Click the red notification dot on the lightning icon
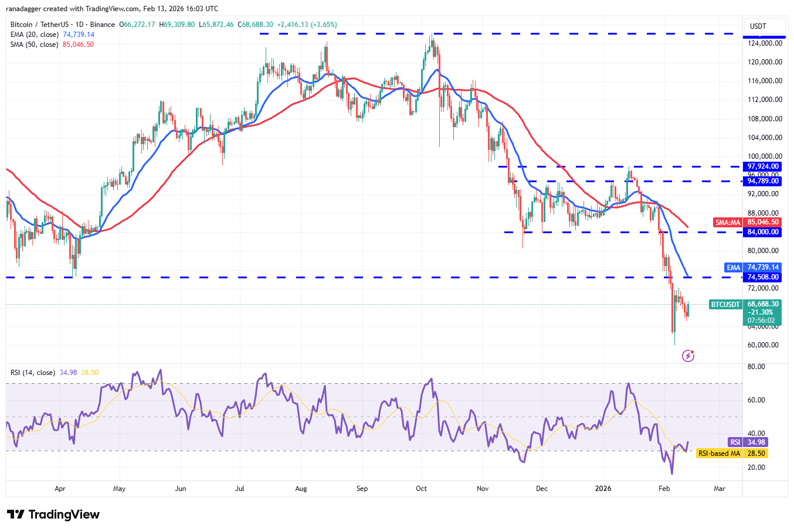The image size is (794, 532). click(x=693, y=350)
